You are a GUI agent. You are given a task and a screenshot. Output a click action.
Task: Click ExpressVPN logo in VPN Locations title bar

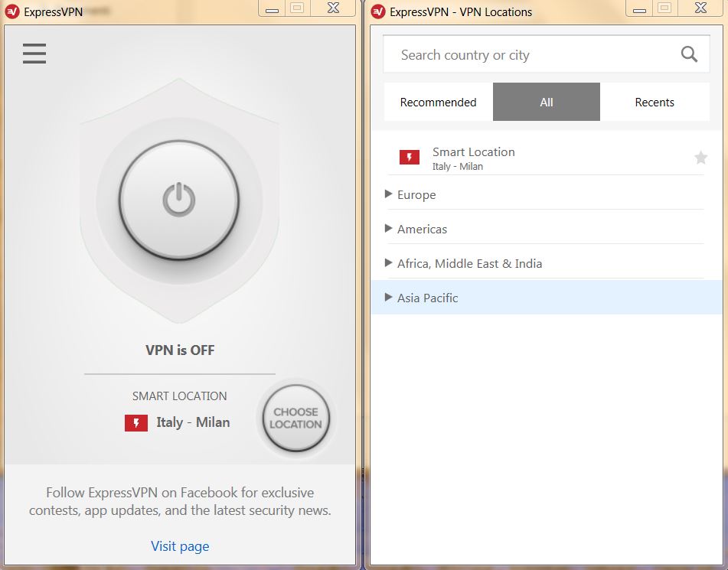tap(378, 11)
